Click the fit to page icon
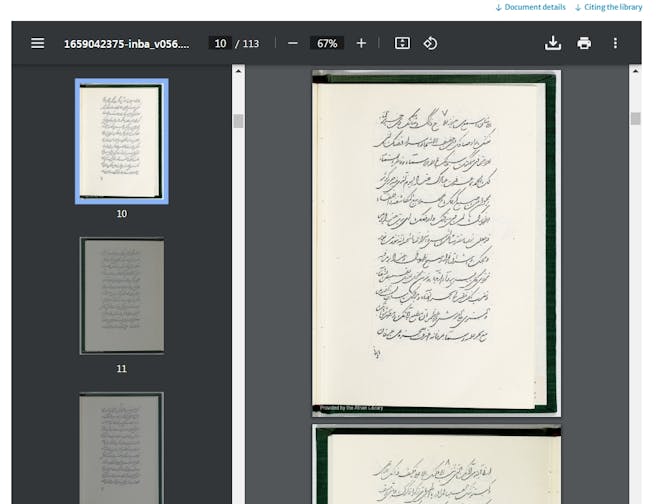Image resolution: width=668 pixels, height=504 pixels. 402,43
